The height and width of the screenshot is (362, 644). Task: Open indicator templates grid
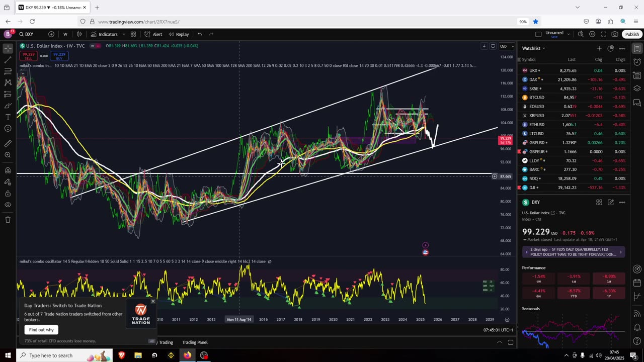[x=133, y=34]
